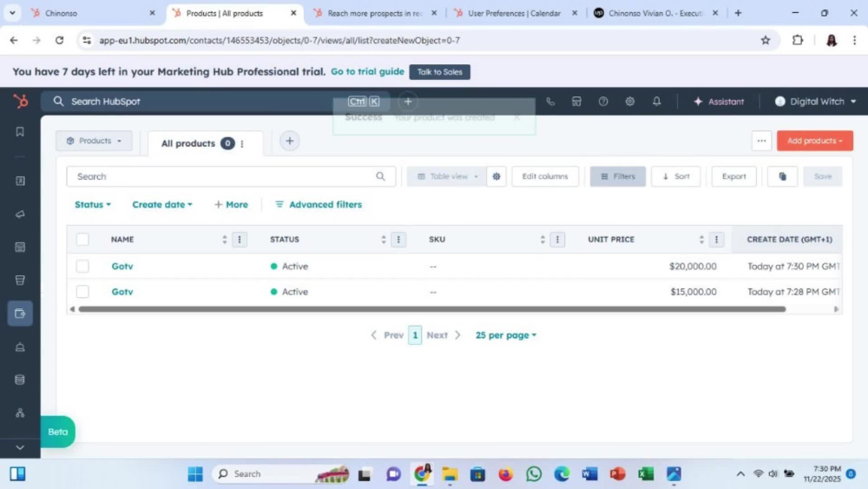Click the Go to trial guide link
The image size is (868, 489).
point(367,71)
